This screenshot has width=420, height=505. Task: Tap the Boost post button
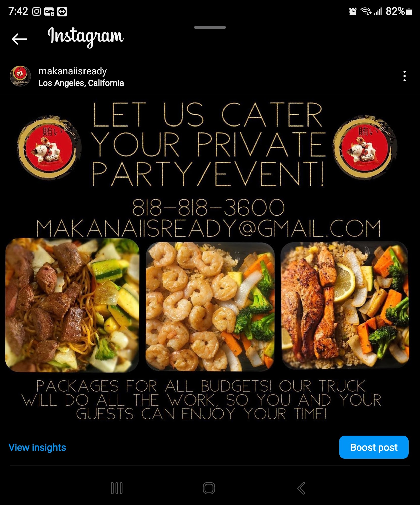(x=374, y=447)
